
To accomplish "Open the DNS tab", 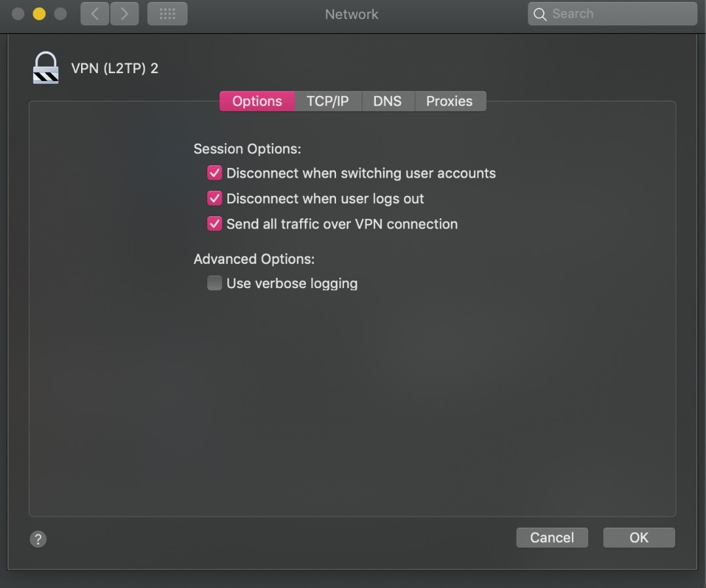I will click(387, 101).
